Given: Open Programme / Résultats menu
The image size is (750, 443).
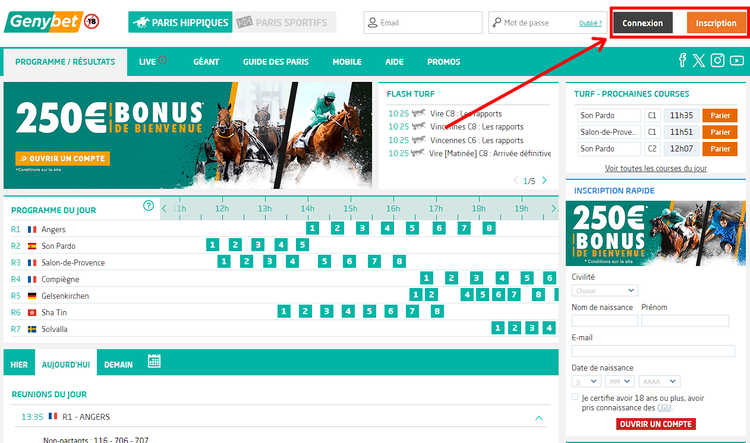Looking at the screenshot, I should point(66,62).
